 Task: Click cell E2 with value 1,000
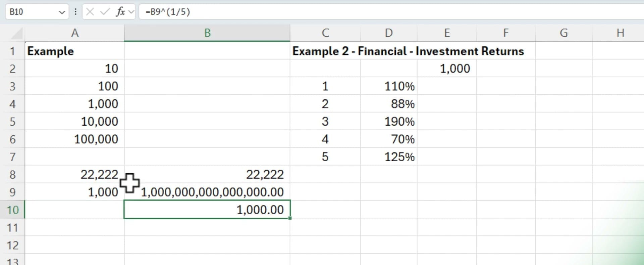447,69
